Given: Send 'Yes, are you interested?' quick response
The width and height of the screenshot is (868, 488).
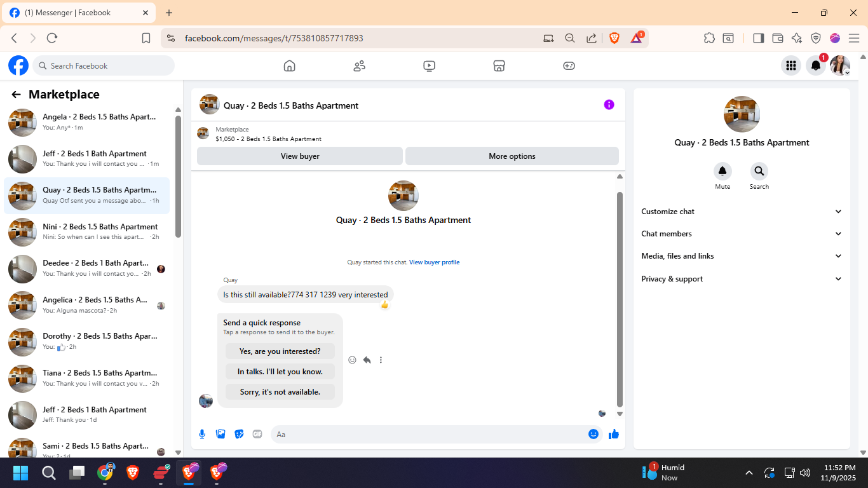Looking at the screenshot, I should 280,351.
